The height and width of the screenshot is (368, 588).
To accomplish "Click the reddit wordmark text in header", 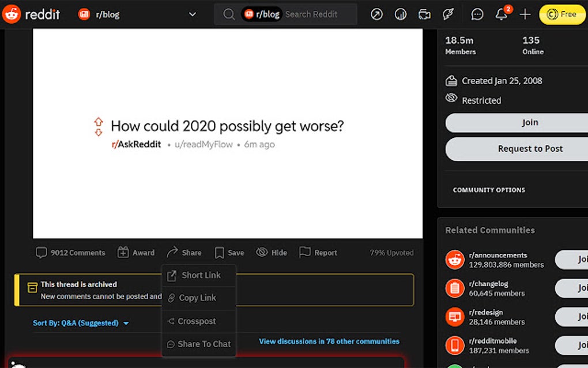I will (43, 14).
